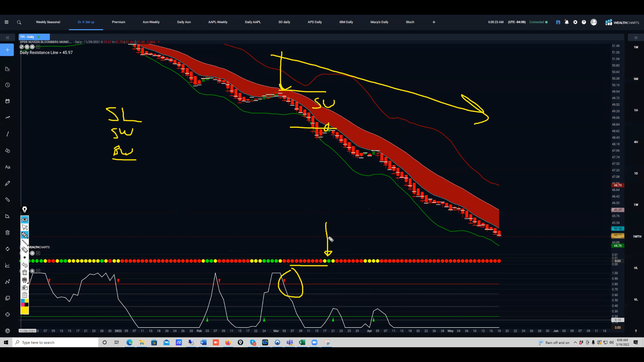Select the 1W timeframe button
The width and height of the screenshot is (644, 362).
pyautogui.click(x=636, y=205)
